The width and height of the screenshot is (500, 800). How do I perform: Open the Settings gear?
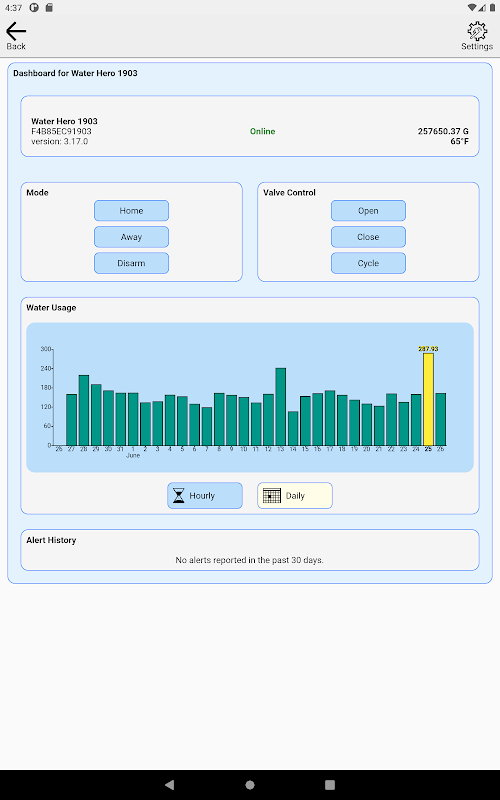477,35
